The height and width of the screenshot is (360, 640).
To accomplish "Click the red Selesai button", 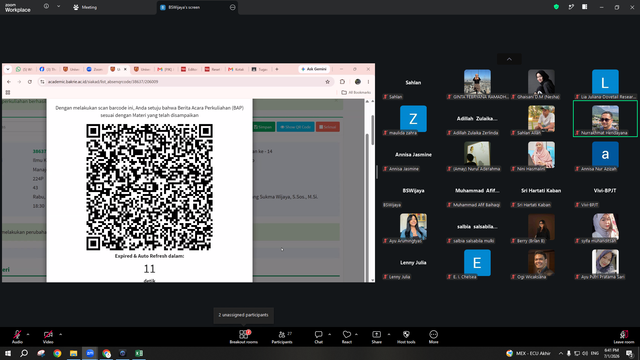I will point(327,127).
